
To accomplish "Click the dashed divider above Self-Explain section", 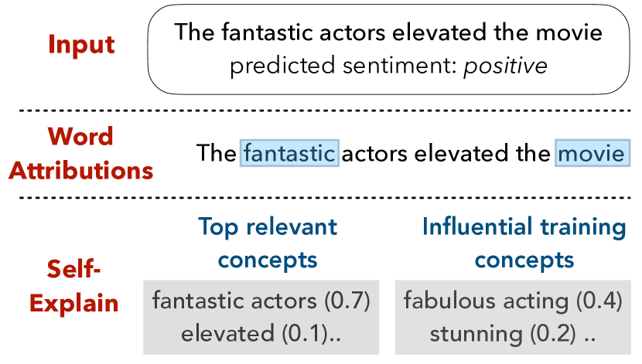I will (x=321, y=198).
